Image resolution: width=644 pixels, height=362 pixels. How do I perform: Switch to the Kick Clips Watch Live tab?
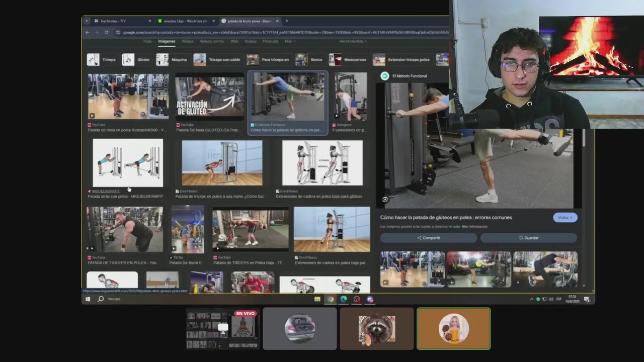[x=185, y=21]
